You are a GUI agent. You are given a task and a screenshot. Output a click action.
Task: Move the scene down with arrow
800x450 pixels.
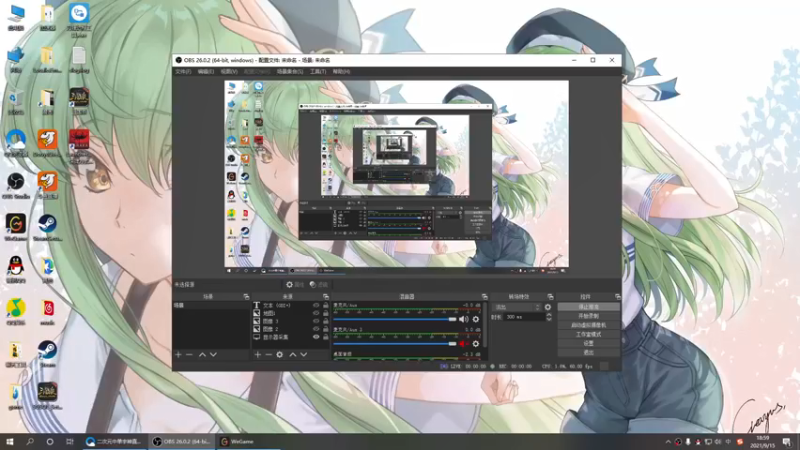213,355
